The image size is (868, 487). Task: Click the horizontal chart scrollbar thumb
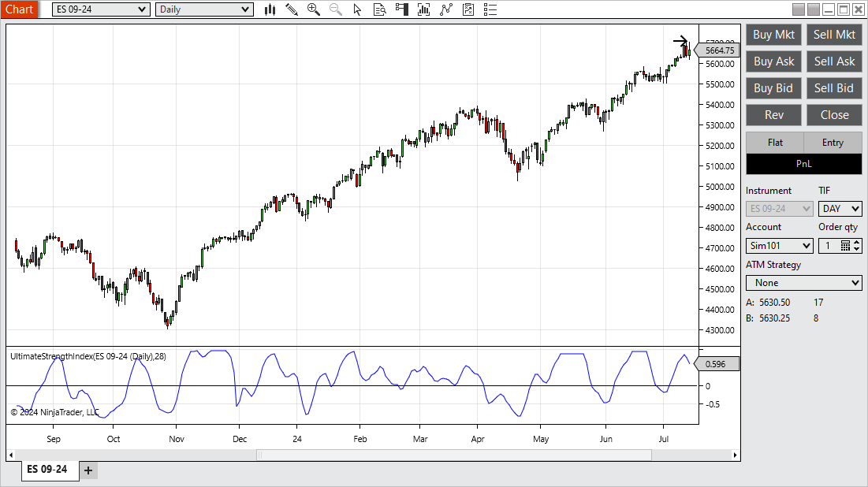tap(454, 455)
